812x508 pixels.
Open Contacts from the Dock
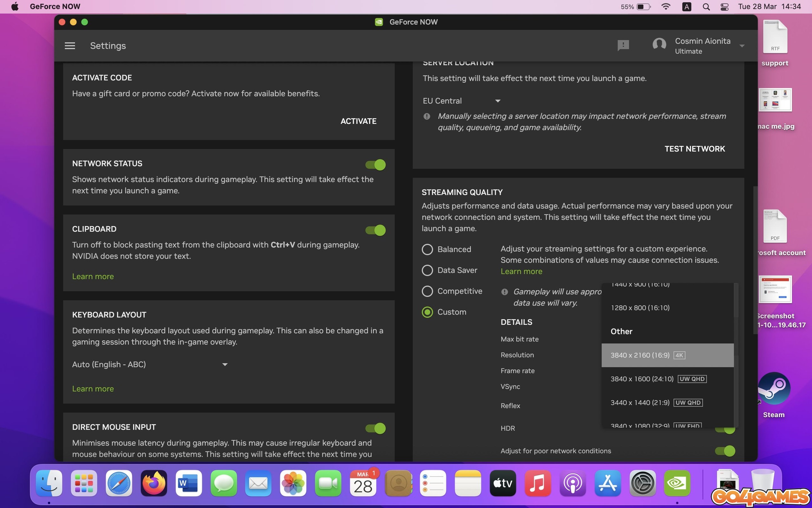398,483
